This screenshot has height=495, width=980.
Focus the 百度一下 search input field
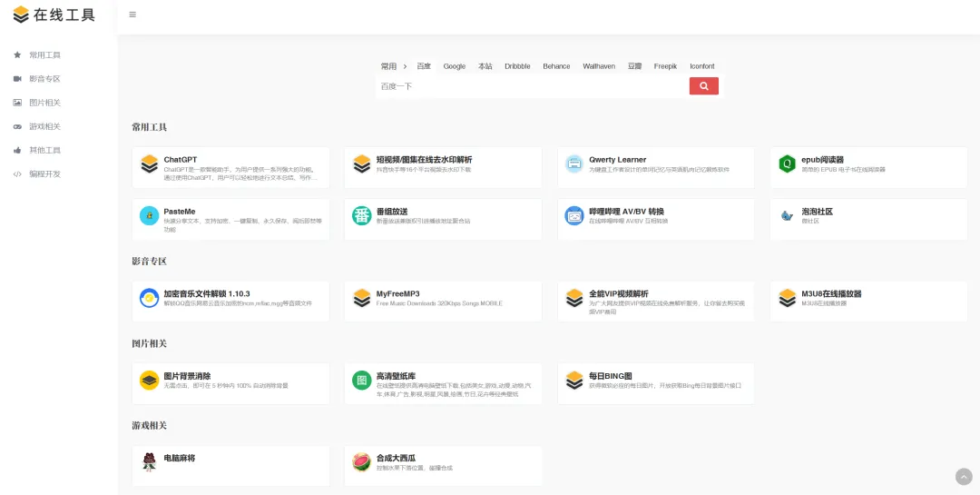(x=533, y=86)
